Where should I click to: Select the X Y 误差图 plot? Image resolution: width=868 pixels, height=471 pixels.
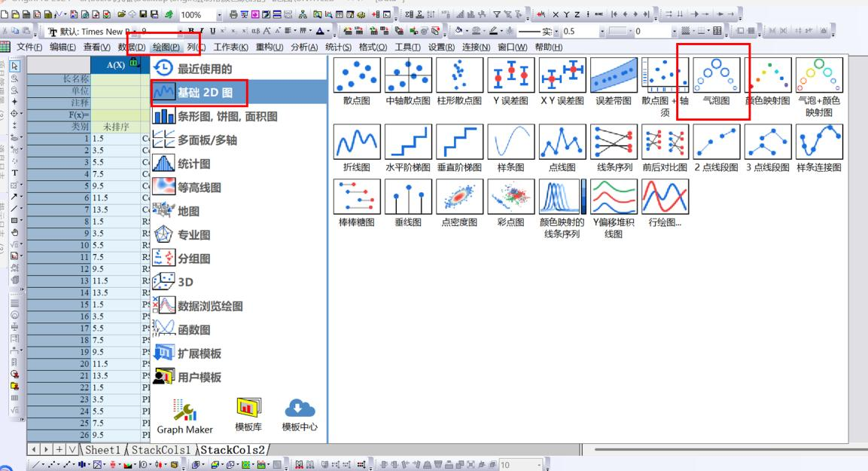562,75
